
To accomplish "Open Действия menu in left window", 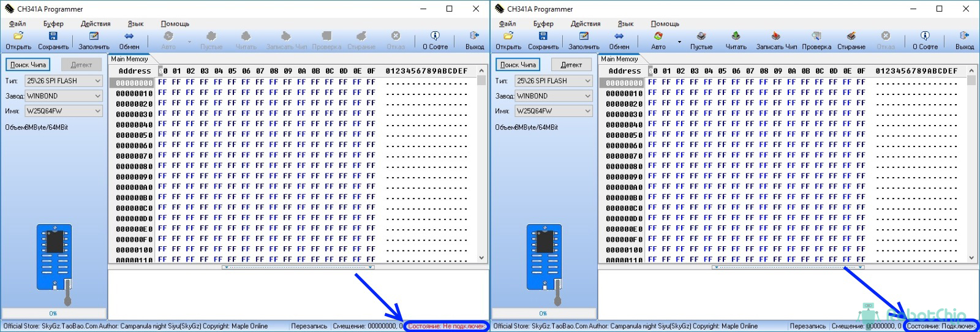I will tap(96, 24).
